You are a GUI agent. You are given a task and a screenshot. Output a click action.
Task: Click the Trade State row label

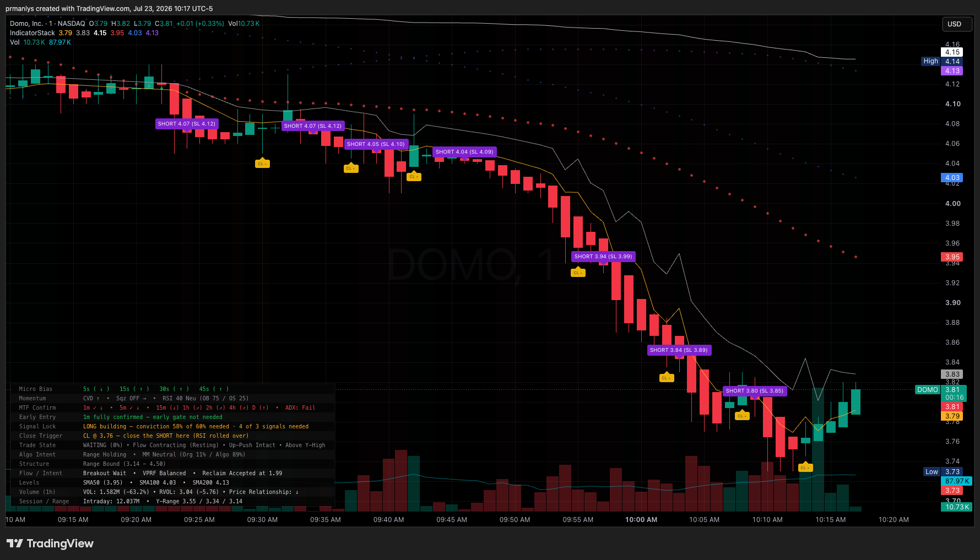37,445
